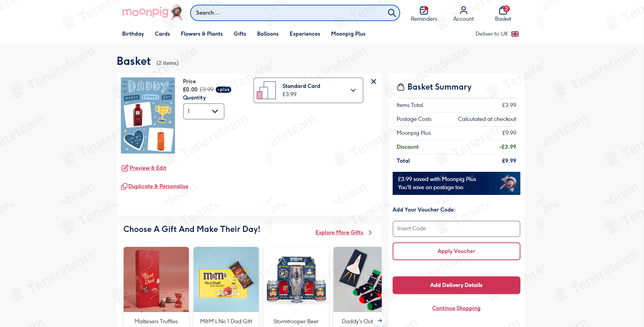Remove the card with X icon
The width and height of the screenshot is (644, 327).
coord(374,81)
